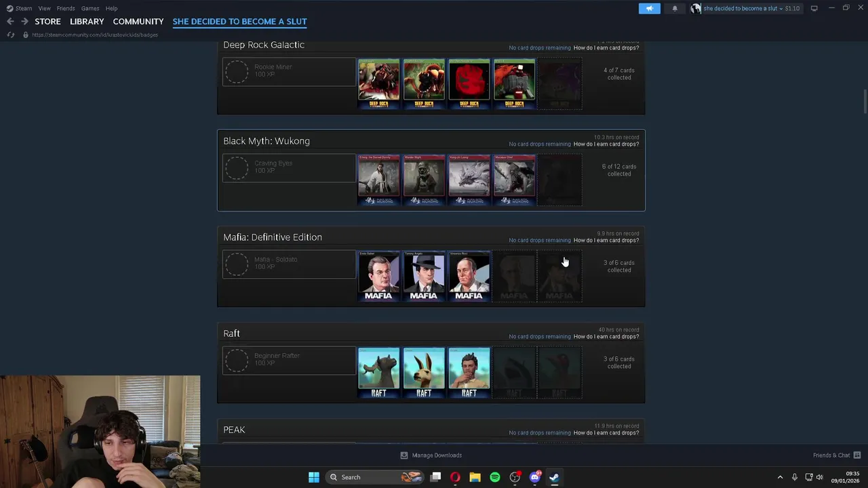Viewport: 868px width, 488px height.
Task: Open the Friends menu
Action: pyautogui.click(x=66, y=8)
